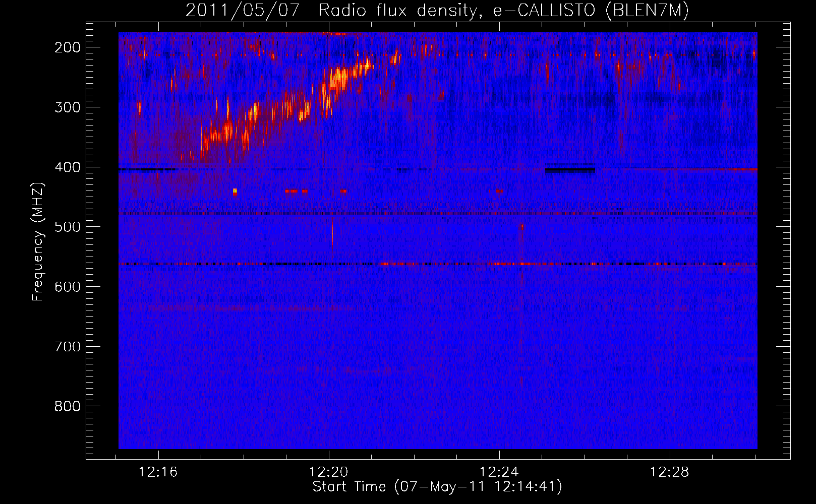This screenshot has width=816, height=504.
Task: Click the 'Frequency (MHZ)' axis label
Action: pyautogui.click(x=38, y=241)
